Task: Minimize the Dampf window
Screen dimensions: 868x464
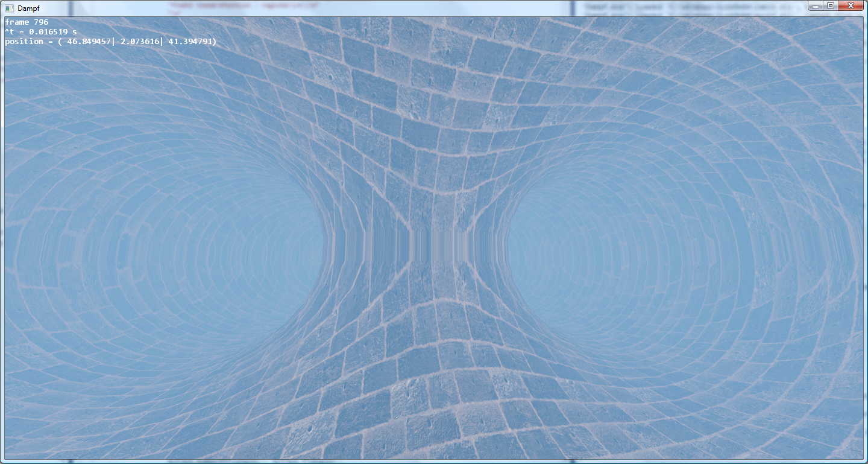Action: click(816, 6)
